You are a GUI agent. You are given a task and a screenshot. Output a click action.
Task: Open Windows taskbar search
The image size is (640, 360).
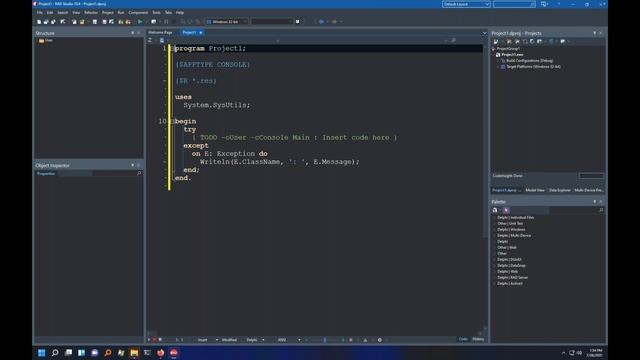pyautogui.click(x=55, y=353)
